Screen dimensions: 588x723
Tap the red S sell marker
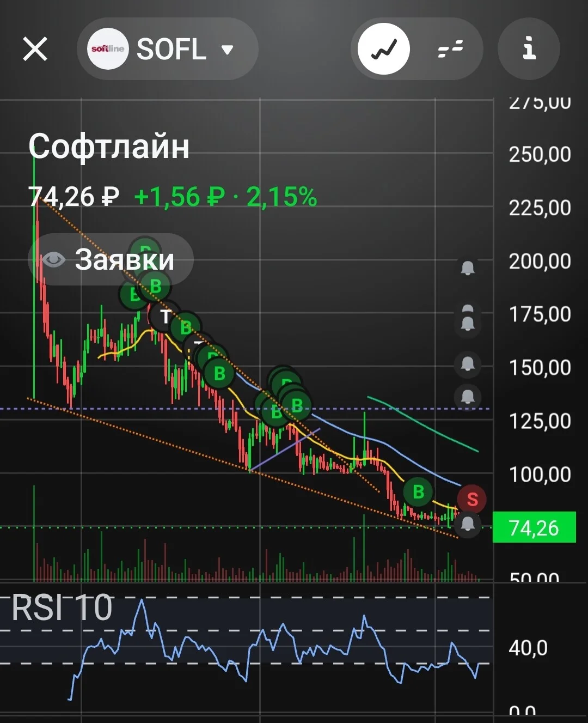coord(471,499)
